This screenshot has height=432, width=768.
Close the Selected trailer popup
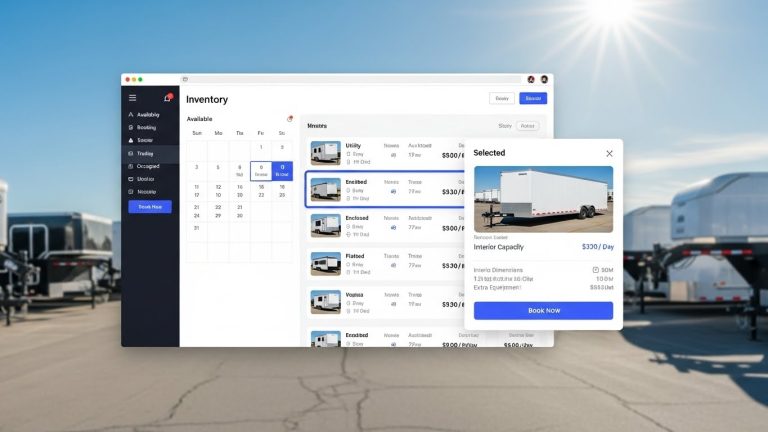tap(609, 153)
